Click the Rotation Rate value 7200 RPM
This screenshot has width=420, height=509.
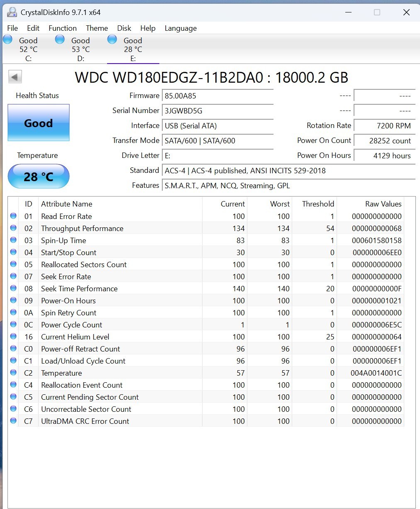click(385, 126)
